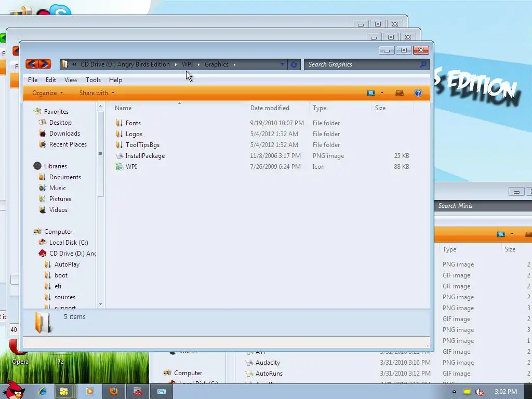
Task: Click Search Minis field in background window
Action: 483,206
